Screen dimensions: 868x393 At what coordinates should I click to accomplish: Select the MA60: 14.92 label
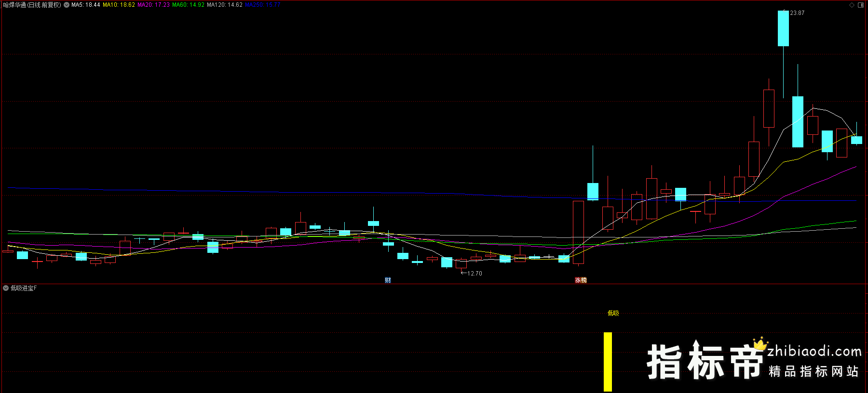[x=188, y=5]
